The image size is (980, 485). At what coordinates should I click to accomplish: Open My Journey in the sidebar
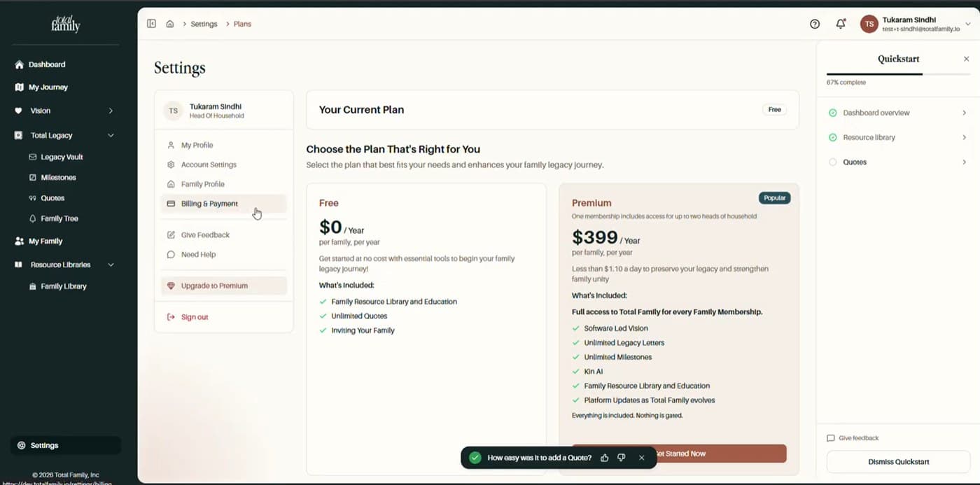click(x=48, y=87)
